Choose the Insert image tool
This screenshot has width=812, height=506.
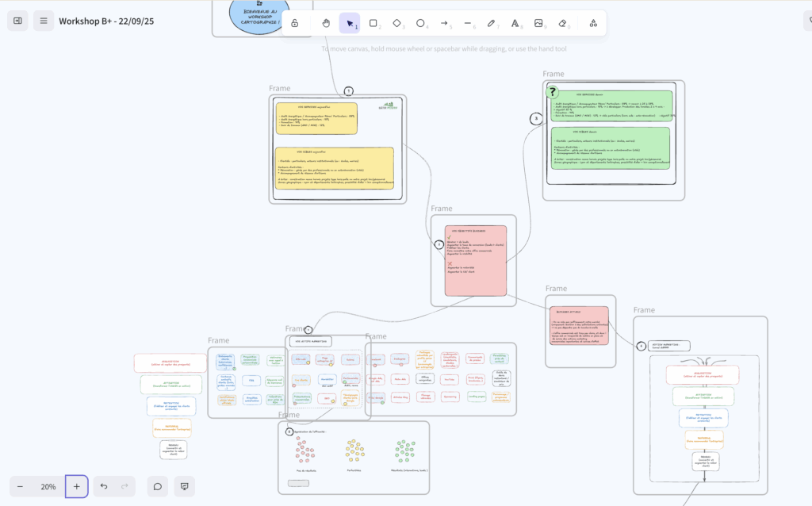point(538,24)
